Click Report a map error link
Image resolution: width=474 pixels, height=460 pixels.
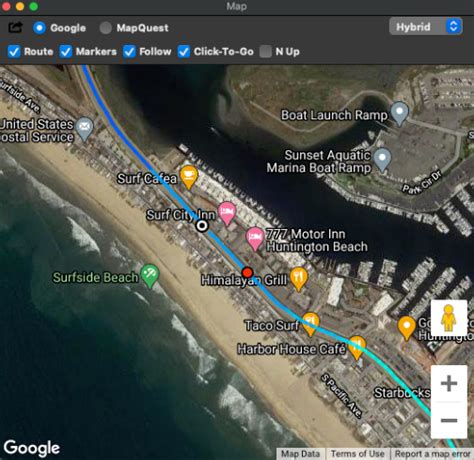432,454
